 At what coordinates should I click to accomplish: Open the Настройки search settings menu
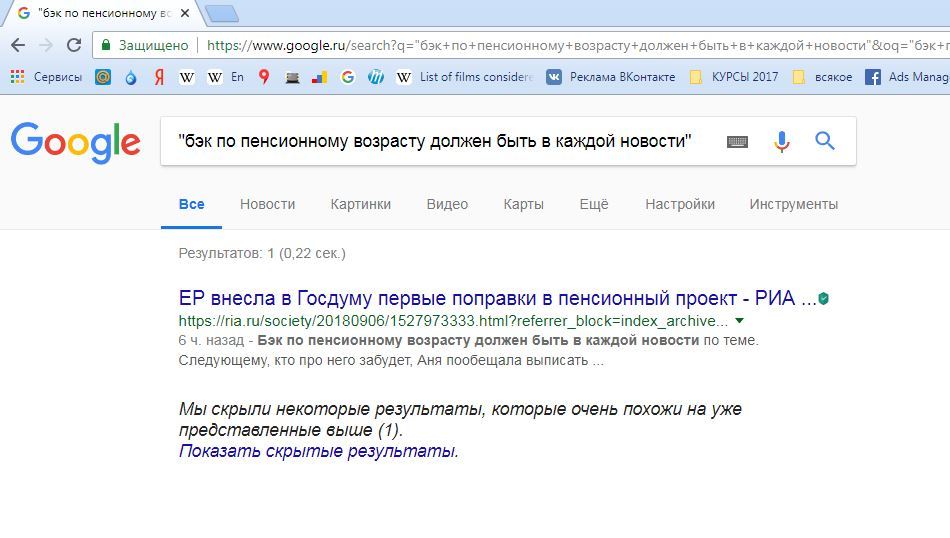(679, 204)
